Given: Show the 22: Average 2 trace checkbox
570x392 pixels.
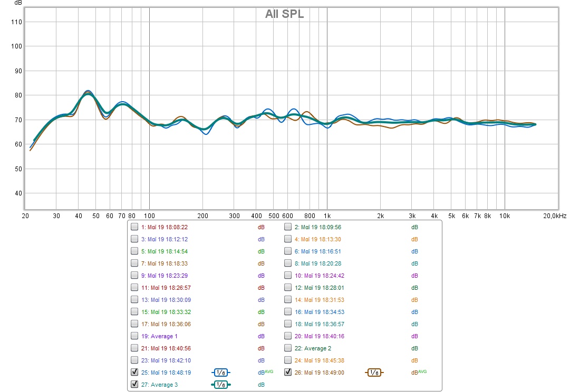Looking at the screenshot, I should click(x=288, y=348).
